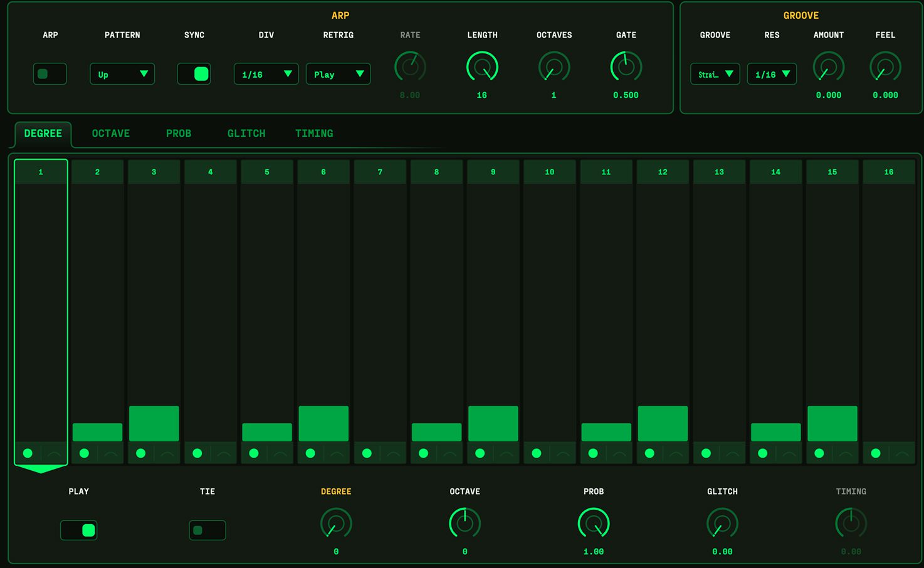Switch to the OCTAVE tab
The image size is (924, 568).
click(x=111, y=134)
